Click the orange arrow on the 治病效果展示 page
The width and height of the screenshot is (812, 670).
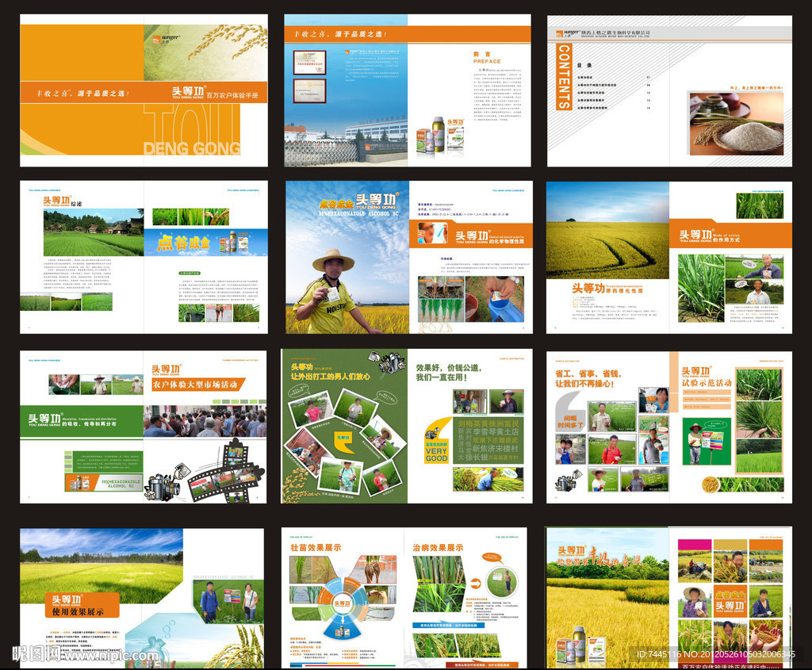(476, 584)
